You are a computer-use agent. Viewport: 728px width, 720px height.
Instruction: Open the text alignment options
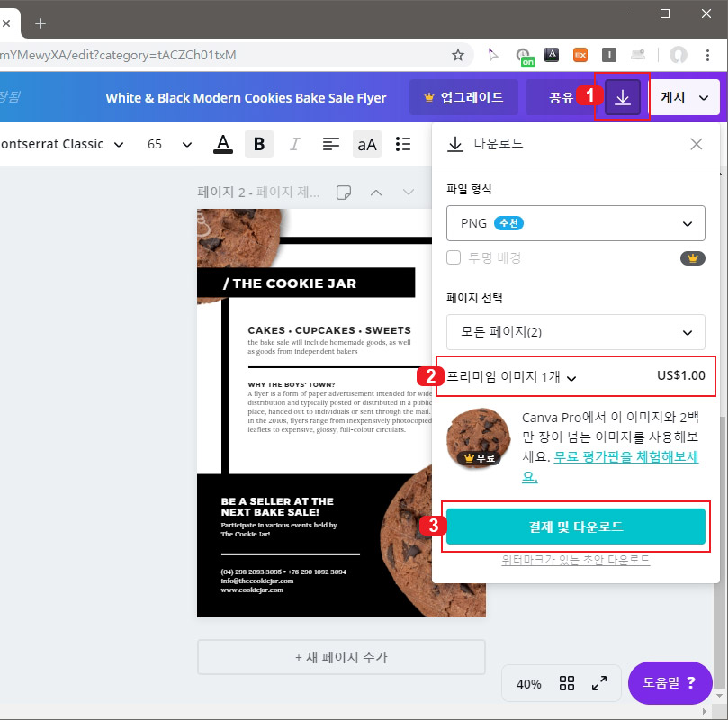[x=330, y=143]
